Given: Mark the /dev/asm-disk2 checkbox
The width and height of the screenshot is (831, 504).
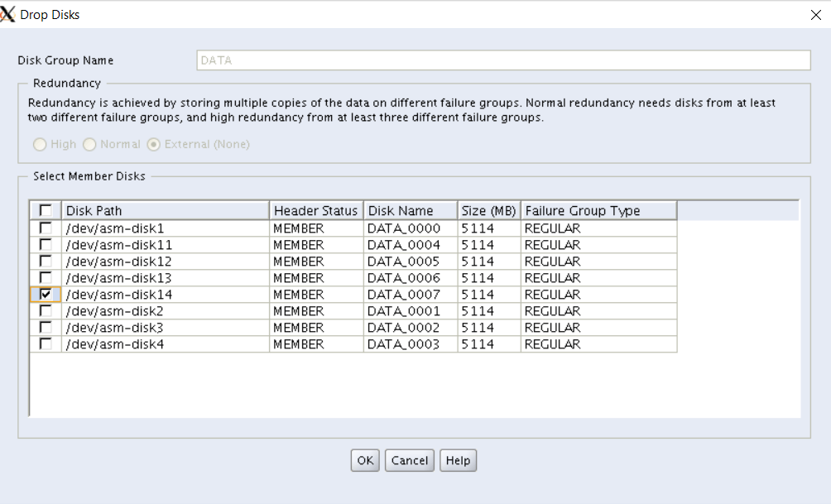Looking at the screenshot, I should click(46, 310).
